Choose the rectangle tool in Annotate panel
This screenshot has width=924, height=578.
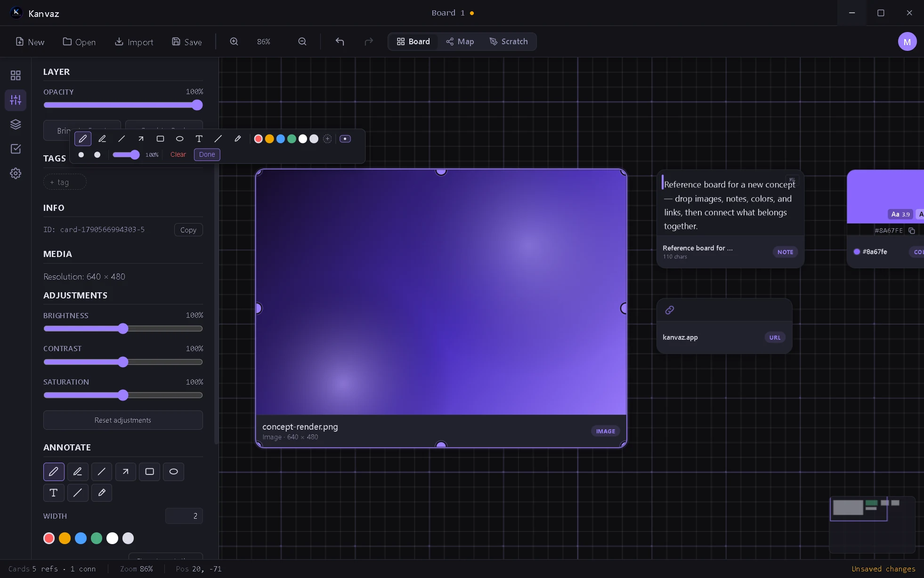(x=149, y=472)
